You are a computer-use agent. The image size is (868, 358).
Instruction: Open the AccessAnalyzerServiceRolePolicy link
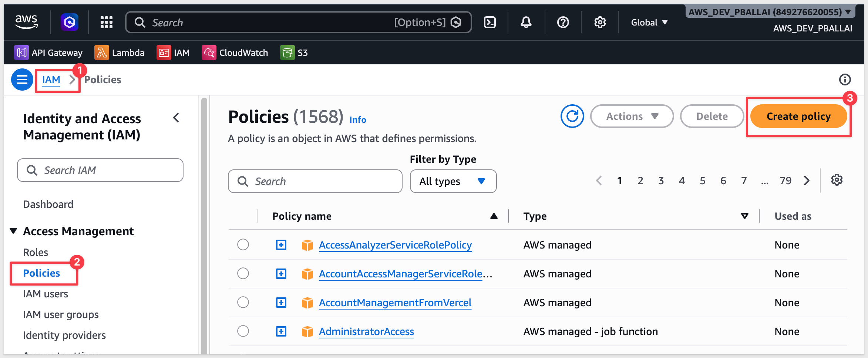click(395, 245)
